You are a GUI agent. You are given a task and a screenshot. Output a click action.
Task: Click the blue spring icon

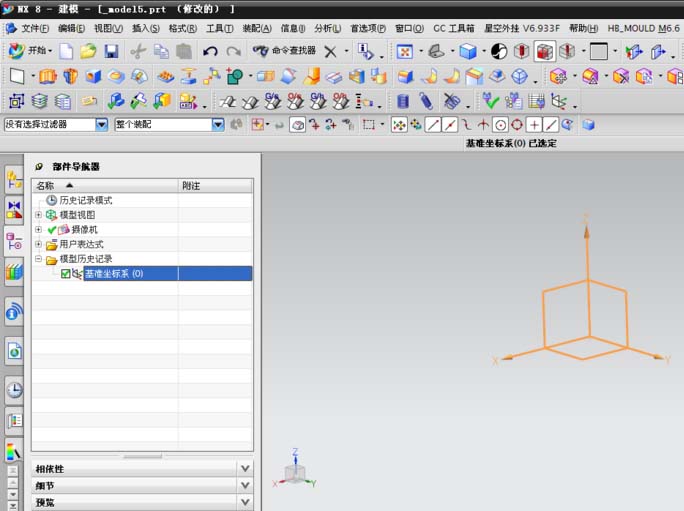click(x=426, y=102)
